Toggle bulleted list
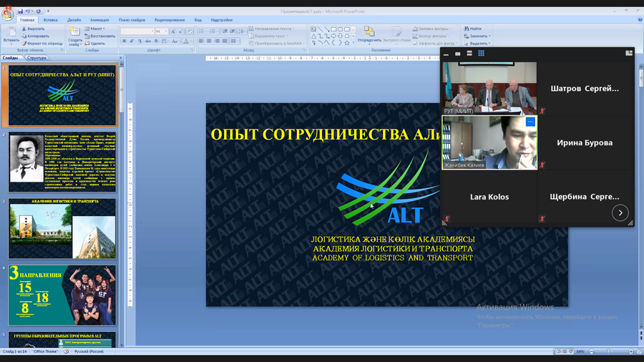644x362 pixels. pos(203,31)
